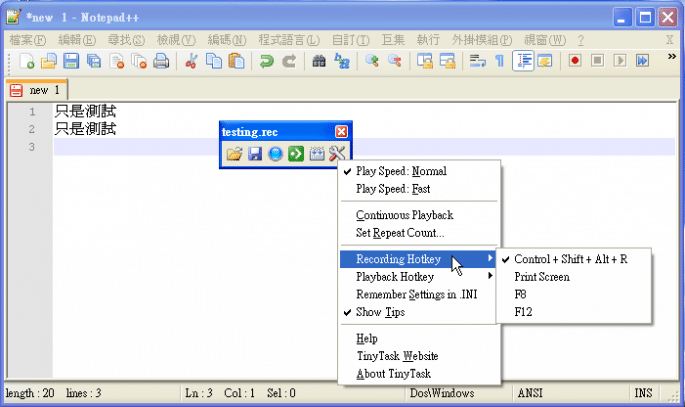The width and height of the screenshot is (685, 407).
Task: Click TinyTask compile to EXE icon
Action: [317, 154]
